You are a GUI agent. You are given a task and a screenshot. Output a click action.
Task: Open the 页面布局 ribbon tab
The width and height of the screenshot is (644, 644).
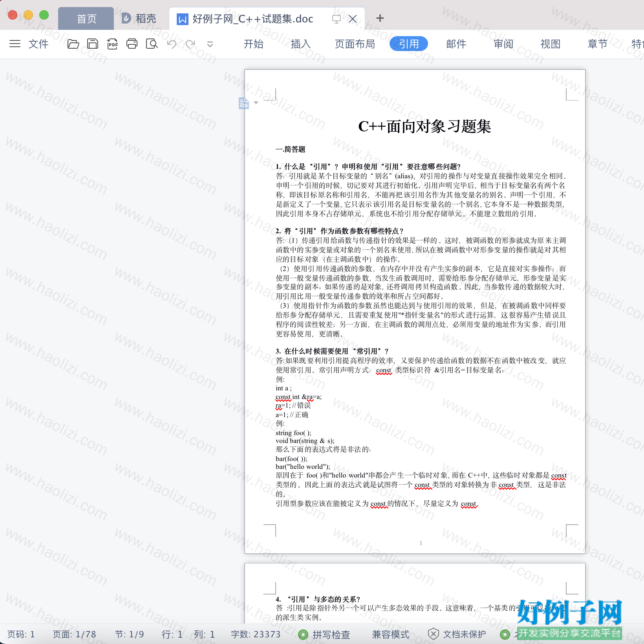355,44
